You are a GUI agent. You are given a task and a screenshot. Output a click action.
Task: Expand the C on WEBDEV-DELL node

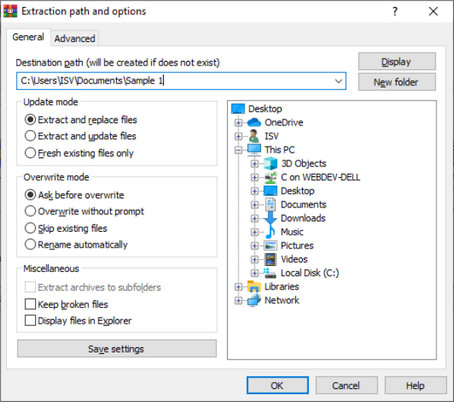255,177
